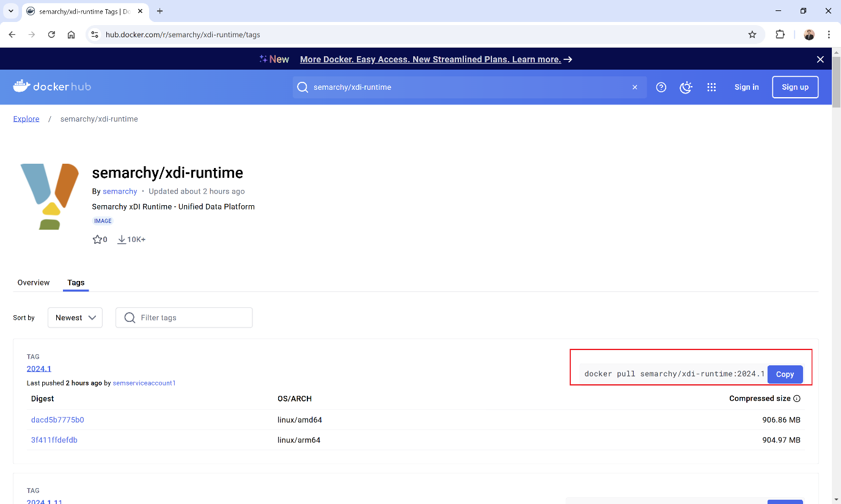Click the semarchy/xdi-runtime page heading
The width and height of the screenshot is (841, 504).
167,173
